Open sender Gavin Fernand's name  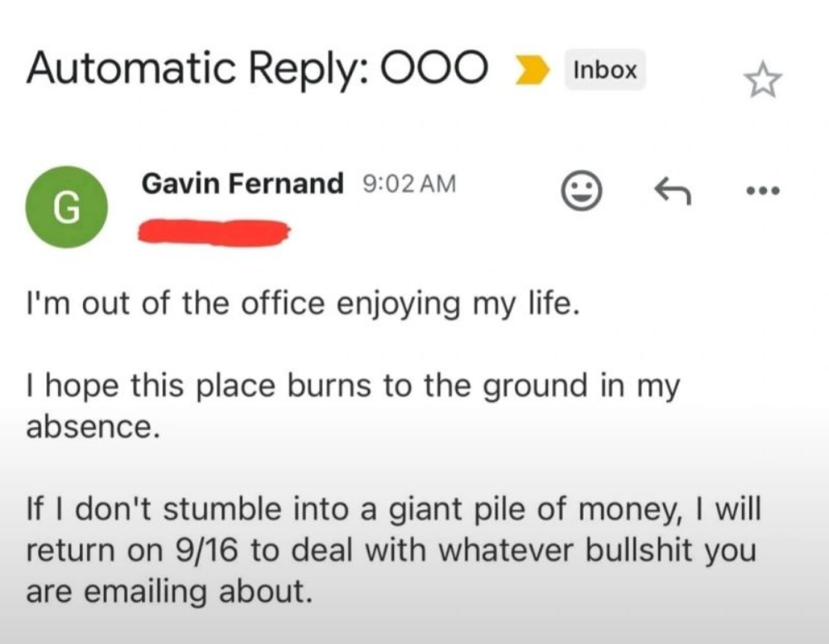pos(243,183)
